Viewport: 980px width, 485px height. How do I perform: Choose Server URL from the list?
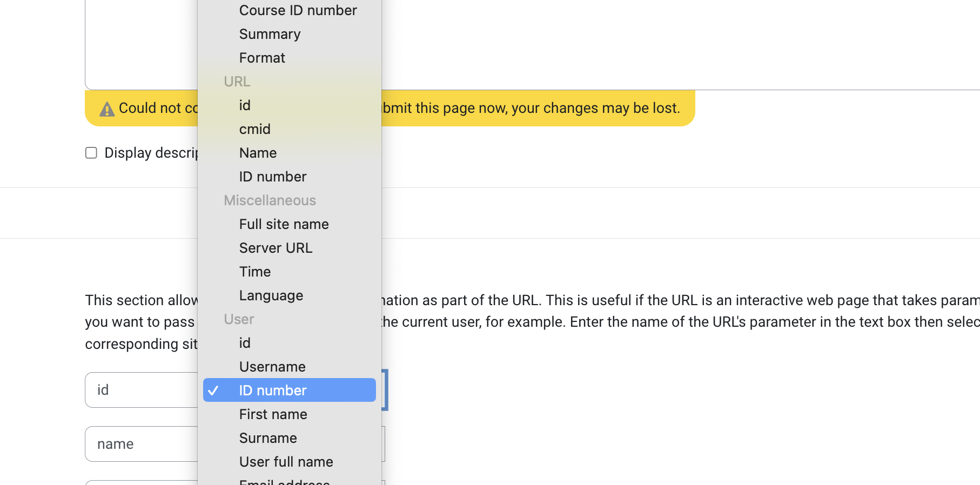pos(276,248)
